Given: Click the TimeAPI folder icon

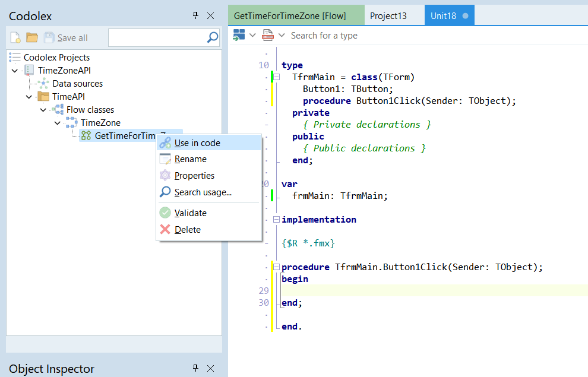Looking at the screenshot, I should [43, 97].
